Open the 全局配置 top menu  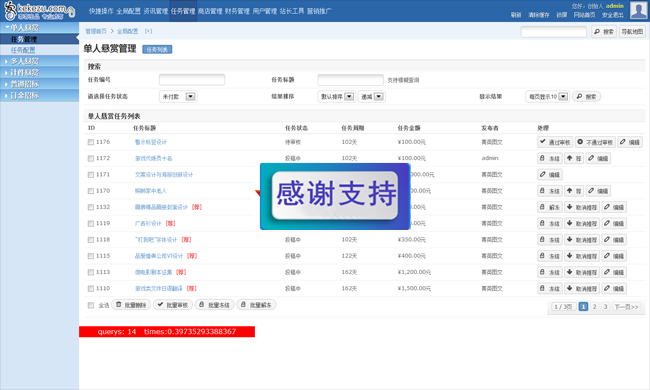(129, 11)
